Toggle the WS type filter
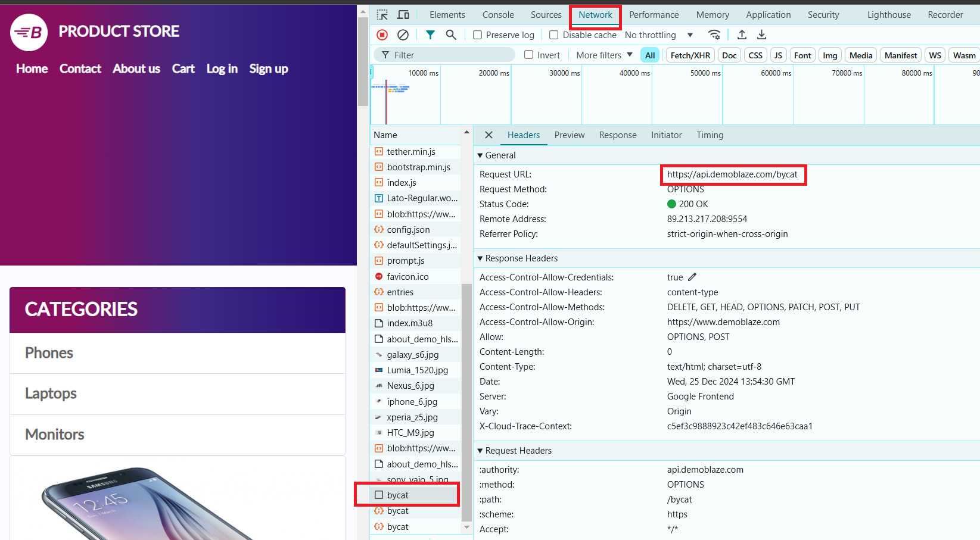 pyautogui.click(x=935, y=55)
